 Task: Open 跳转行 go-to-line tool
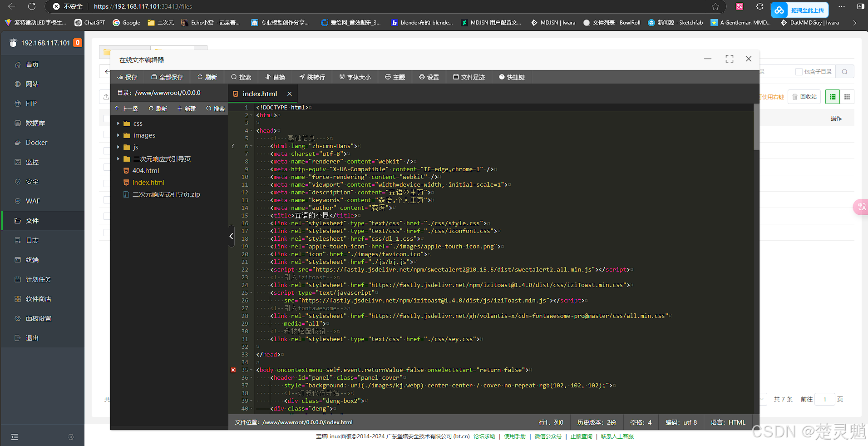(x=312, y=77)
